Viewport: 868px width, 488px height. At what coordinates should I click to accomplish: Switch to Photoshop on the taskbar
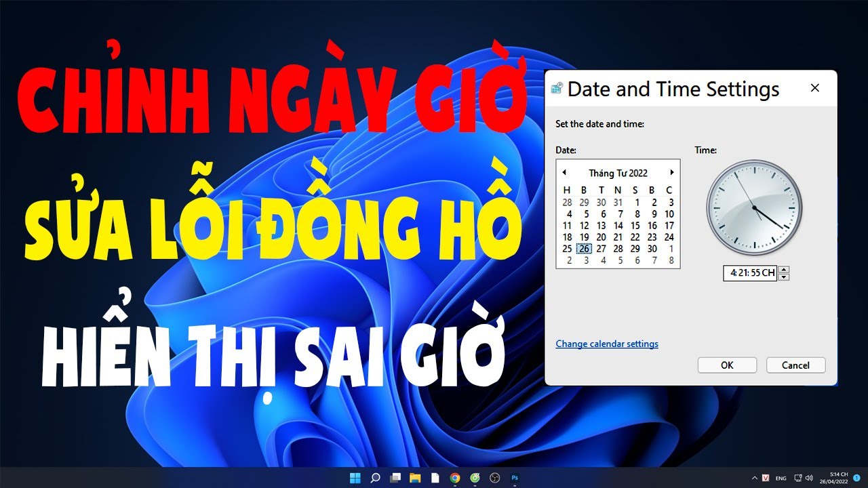(515, 478)
